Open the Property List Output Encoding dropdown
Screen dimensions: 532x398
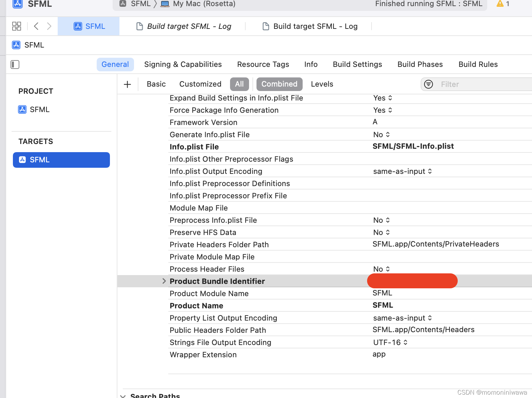click(x=402, y=318)
